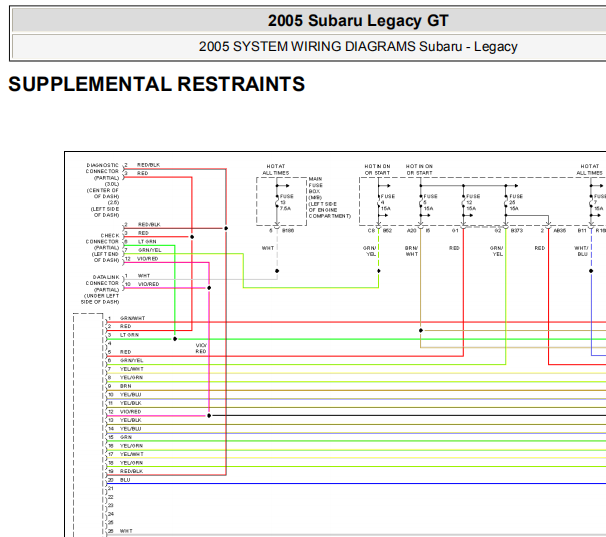Click "HOT IN ON OR START" above Fuse 5
This screenshot has height=537, width=606.
click(419, 169)
